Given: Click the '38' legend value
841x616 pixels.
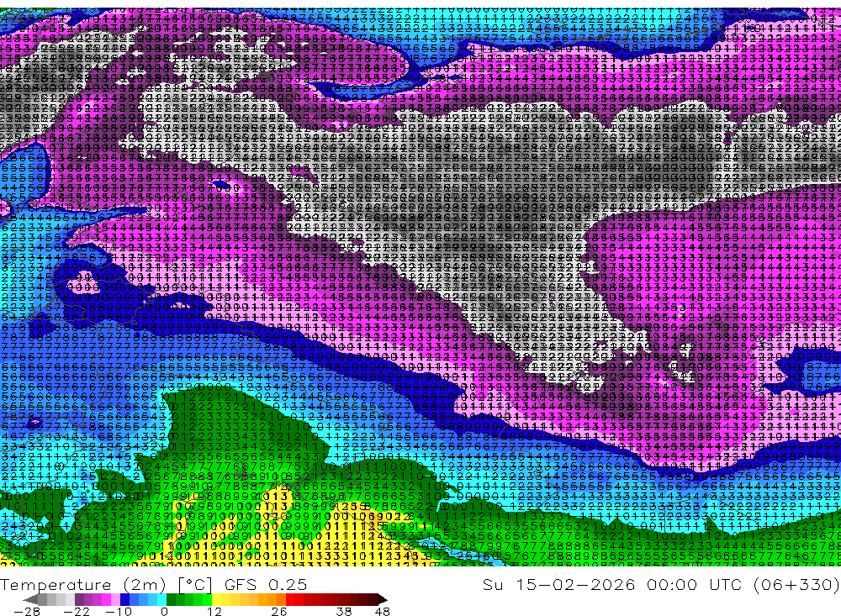Looking at the screenshot, I should (x=344, y=611).
